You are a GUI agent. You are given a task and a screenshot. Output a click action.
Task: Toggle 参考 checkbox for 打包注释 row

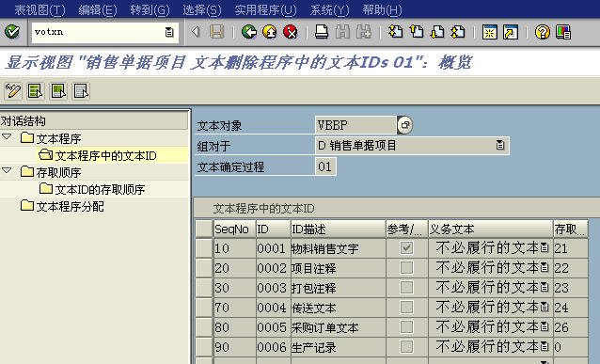[x=406, y=288]
